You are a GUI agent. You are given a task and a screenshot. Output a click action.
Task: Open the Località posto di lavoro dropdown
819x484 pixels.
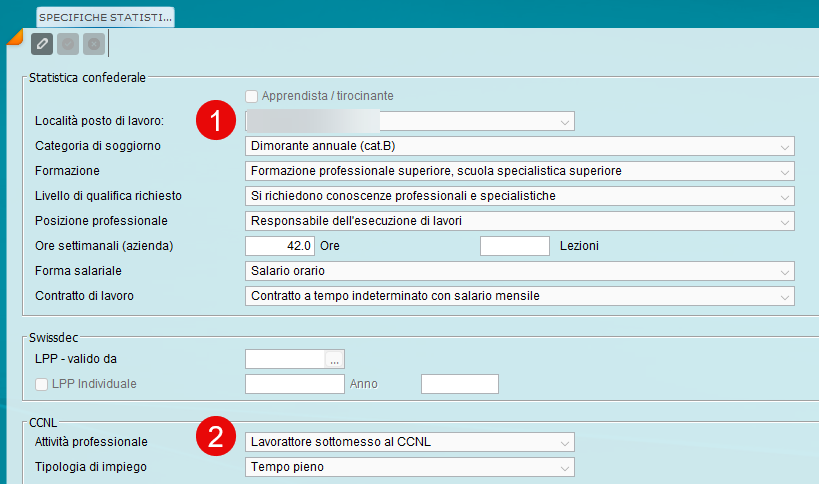565,121
